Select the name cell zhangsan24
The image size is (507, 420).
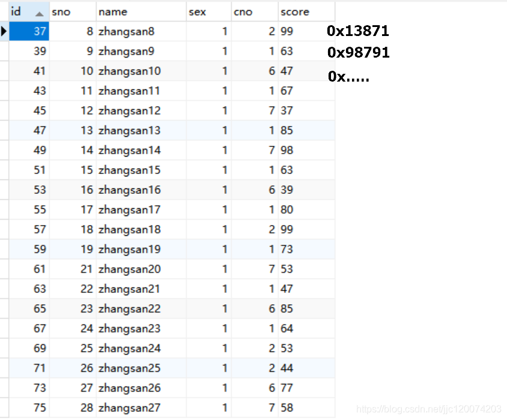(141, 348)
